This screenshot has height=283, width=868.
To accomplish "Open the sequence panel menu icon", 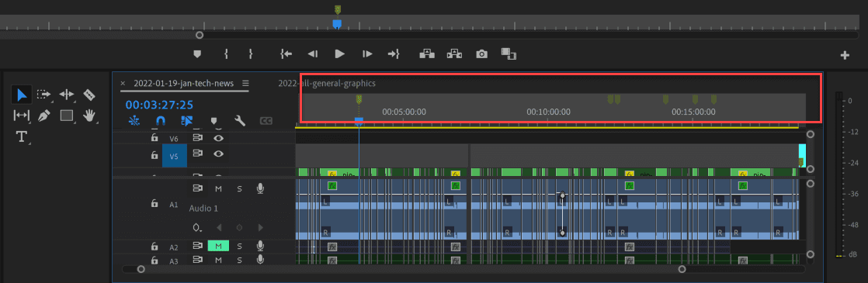I will tap(245, 84).
